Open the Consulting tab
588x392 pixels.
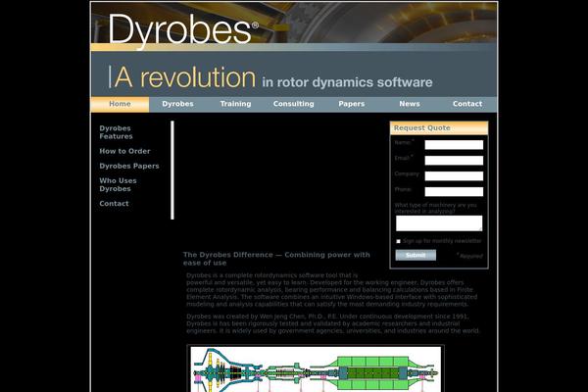294,104
